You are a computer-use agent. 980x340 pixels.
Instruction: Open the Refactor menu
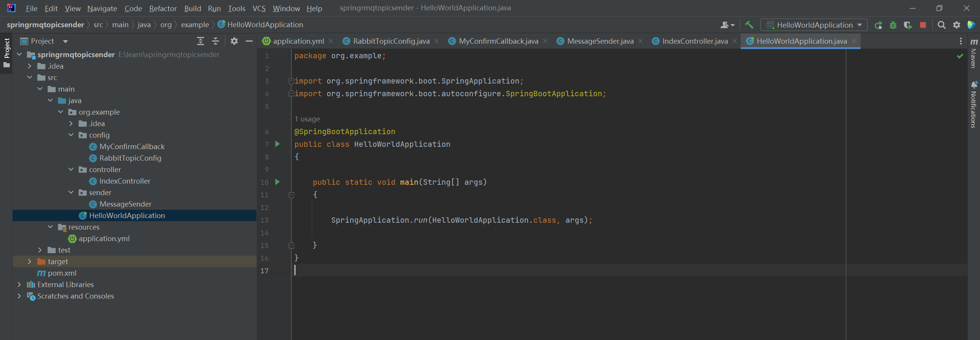click(x=163, y=8)
